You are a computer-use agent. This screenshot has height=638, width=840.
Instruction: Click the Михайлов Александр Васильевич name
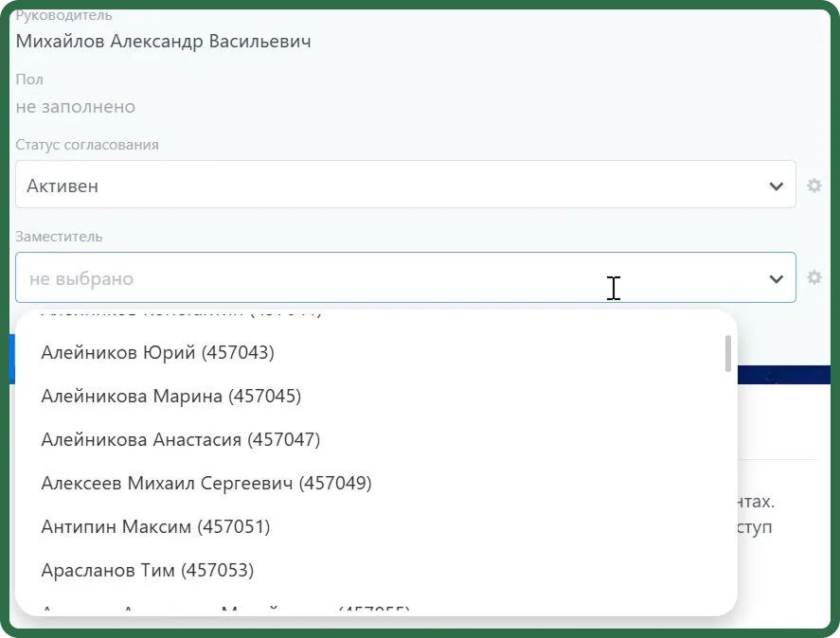(164, 42)
